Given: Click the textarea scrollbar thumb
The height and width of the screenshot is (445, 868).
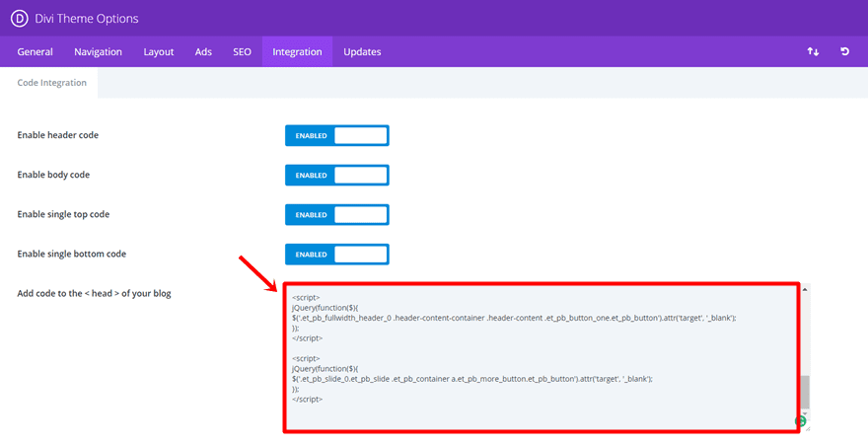Looking at the screenshot, I should 805,393.
